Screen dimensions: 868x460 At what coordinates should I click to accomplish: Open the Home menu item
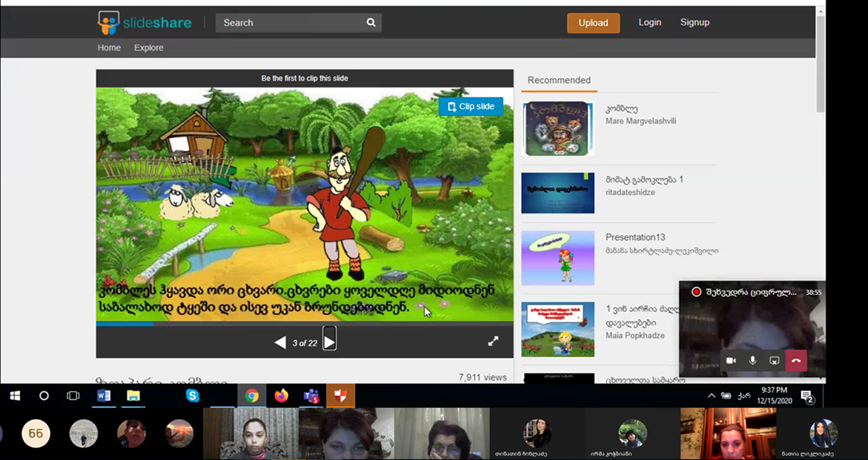click(109, 47)
